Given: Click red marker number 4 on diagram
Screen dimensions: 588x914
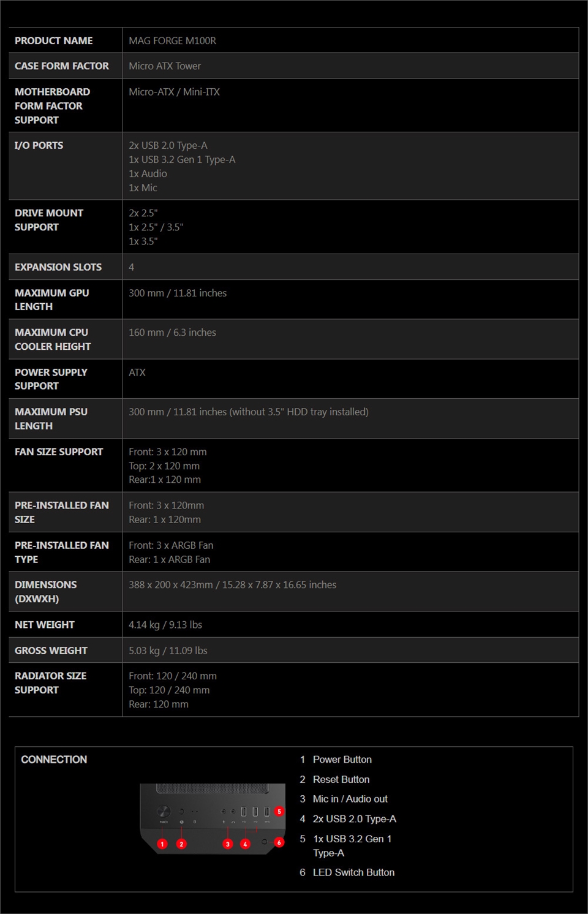Looking at the screenshot, I should pyautogui.click(x=246, y=844).
